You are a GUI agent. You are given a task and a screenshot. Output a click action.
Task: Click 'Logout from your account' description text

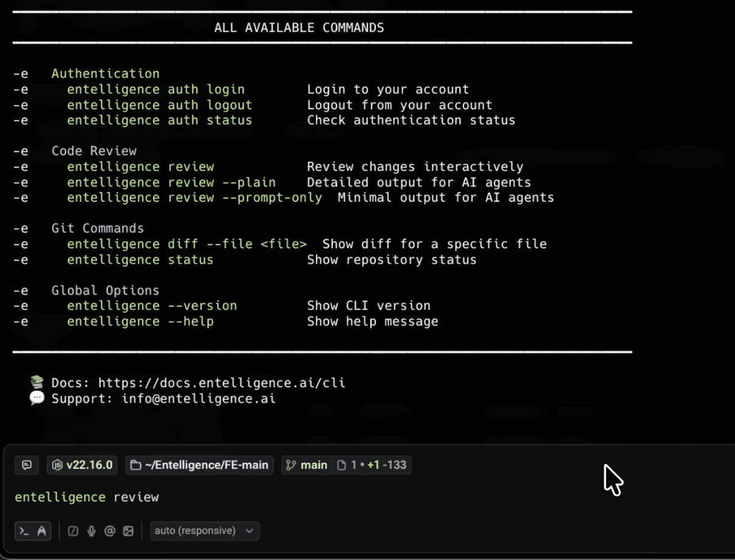(400, 105)
